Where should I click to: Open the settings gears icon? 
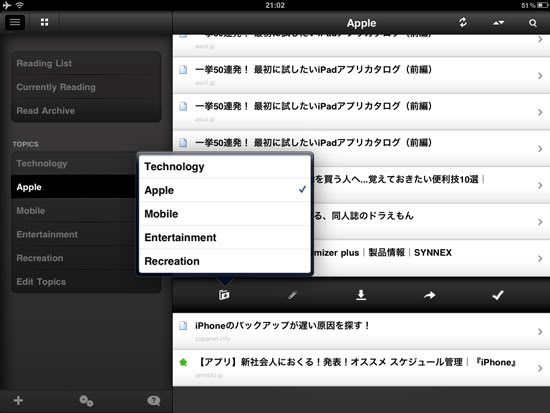86,401
